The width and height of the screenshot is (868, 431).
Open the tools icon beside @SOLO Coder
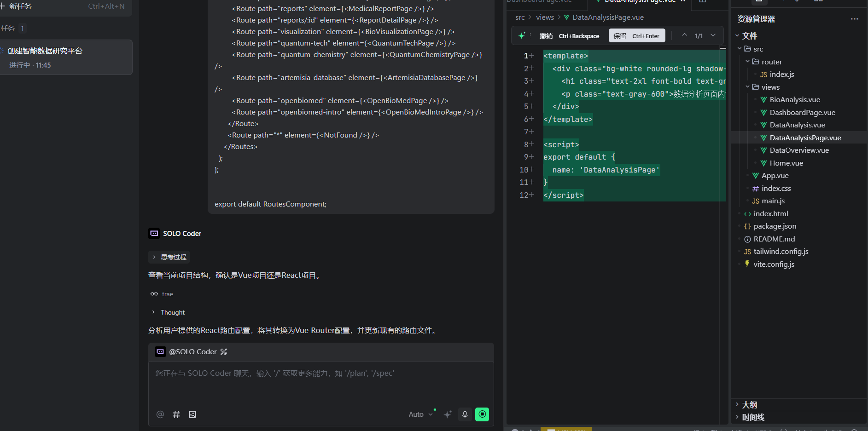pos(224,352)
